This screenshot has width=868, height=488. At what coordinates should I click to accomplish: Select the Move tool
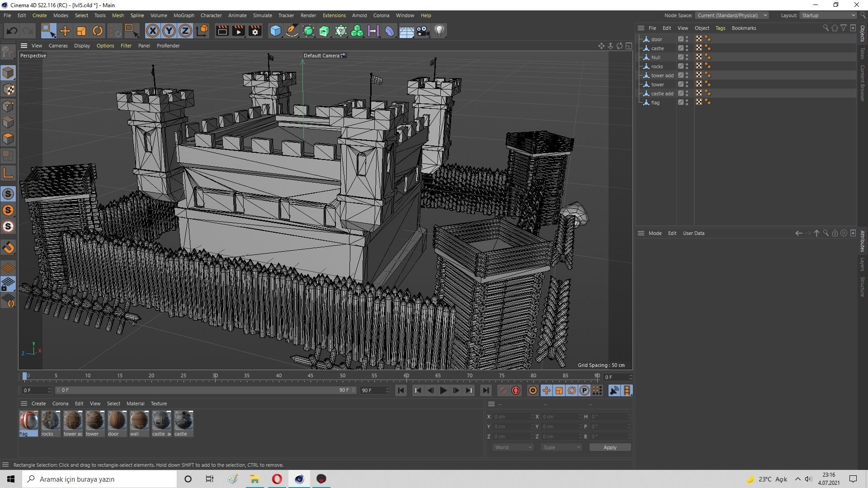65,31
